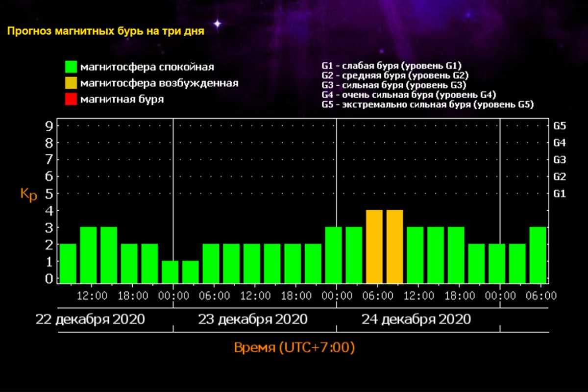
Task: Click the '0' value on the Kp axis
Action: pos(49,278)
